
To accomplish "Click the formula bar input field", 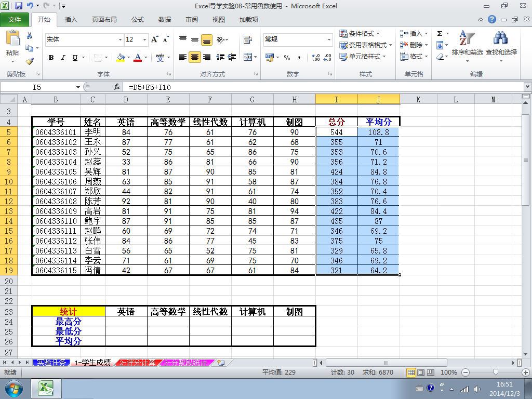I will point(324,87).
